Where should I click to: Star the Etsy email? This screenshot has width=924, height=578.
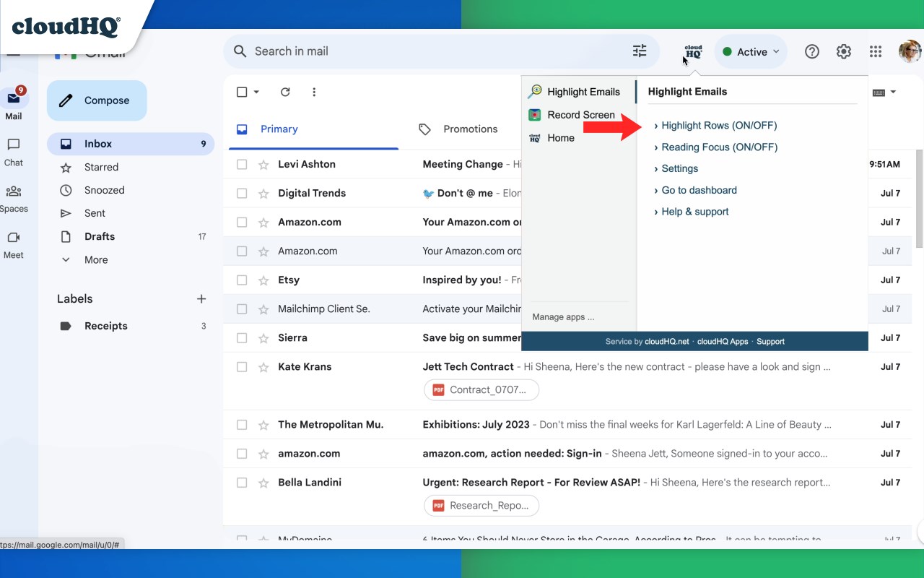coord(263,280)
